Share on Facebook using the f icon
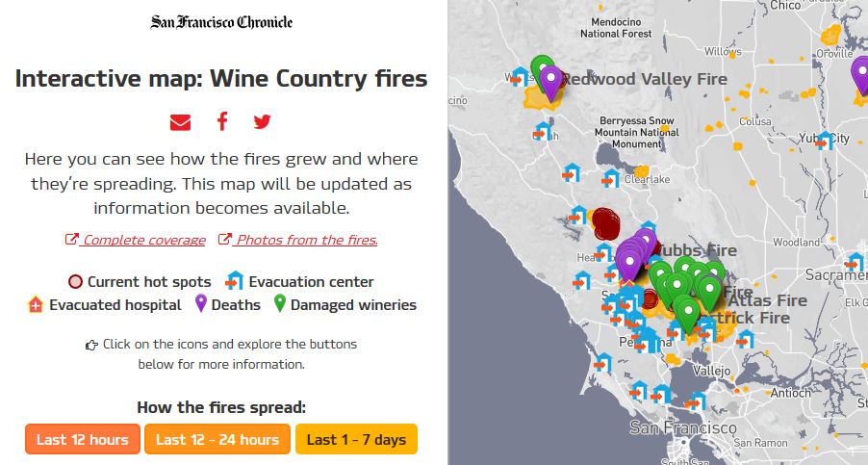This screenshot has width=868, height=465. [221, 121]
